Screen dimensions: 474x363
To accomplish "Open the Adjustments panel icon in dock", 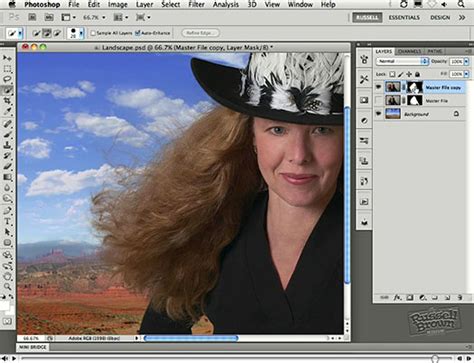I will coord(364,120).
